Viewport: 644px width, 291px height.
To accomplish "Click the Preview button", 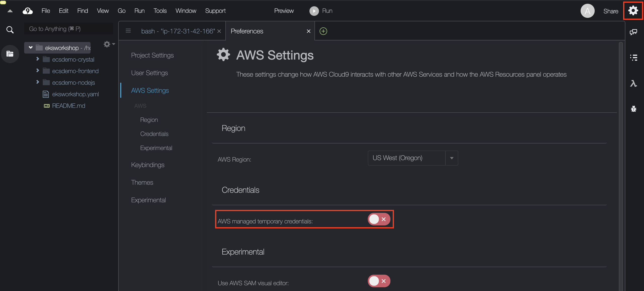I will (x=284, y=11).
